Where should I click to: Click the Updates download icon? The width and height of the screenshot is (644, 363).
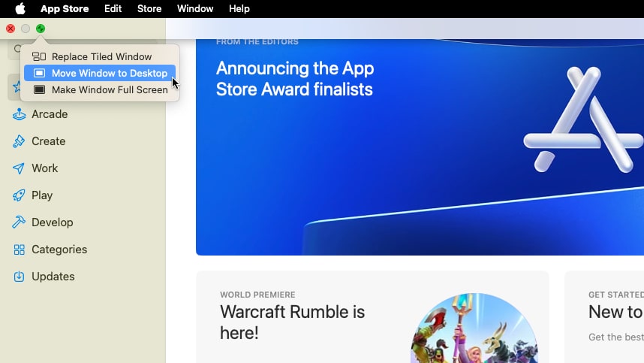(19, 277)
